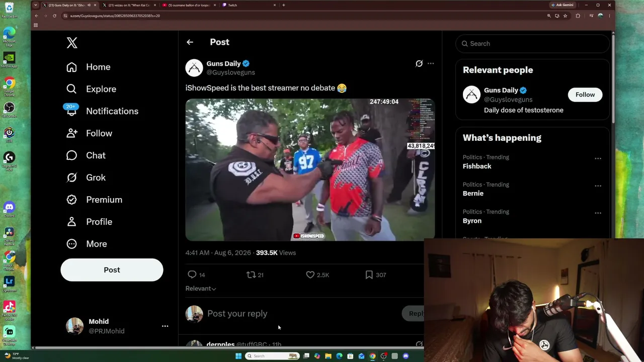644x362 pixels.
Task: Click the Ask Gemini button in Chrome
Action: (562, 5)
